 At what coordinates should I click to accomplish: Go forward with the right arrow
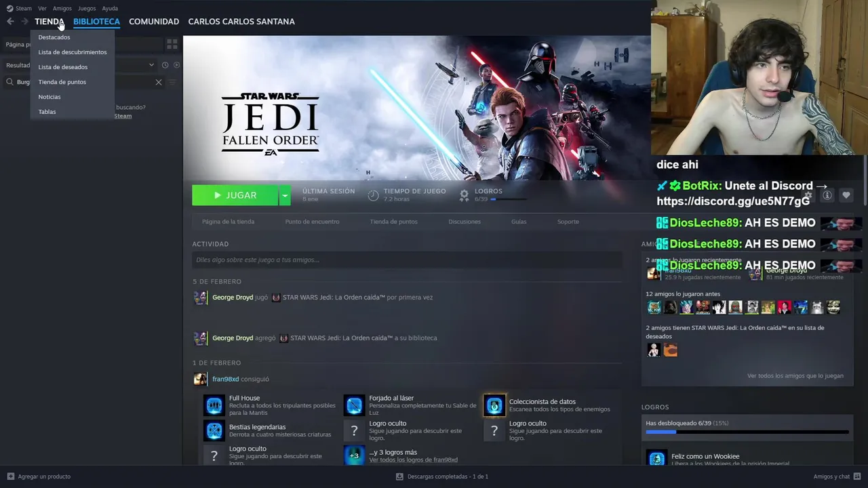tap(24, 22)
